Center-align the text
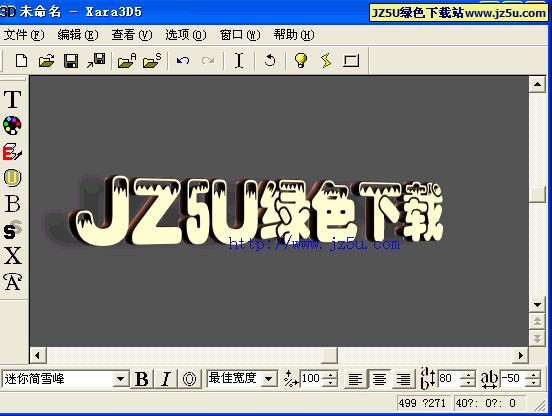The height and width of the screenshot is (416, 552). [x=379, y=379]
